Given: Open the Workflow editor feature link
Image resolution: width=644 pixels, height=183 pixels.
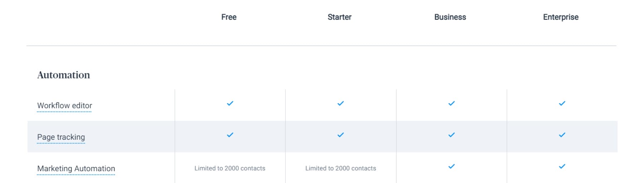Looking at the screenshot, I should click(x=64, y=106).
